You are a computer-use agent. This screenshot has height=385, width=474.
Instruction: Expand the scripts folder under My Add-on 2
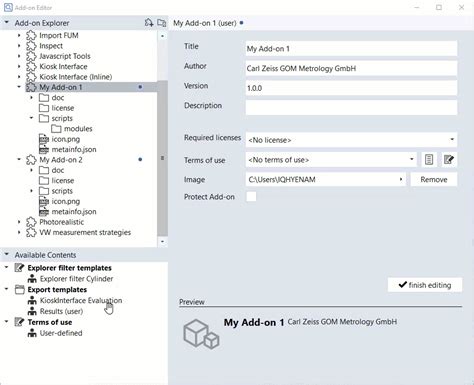[31, 191]
